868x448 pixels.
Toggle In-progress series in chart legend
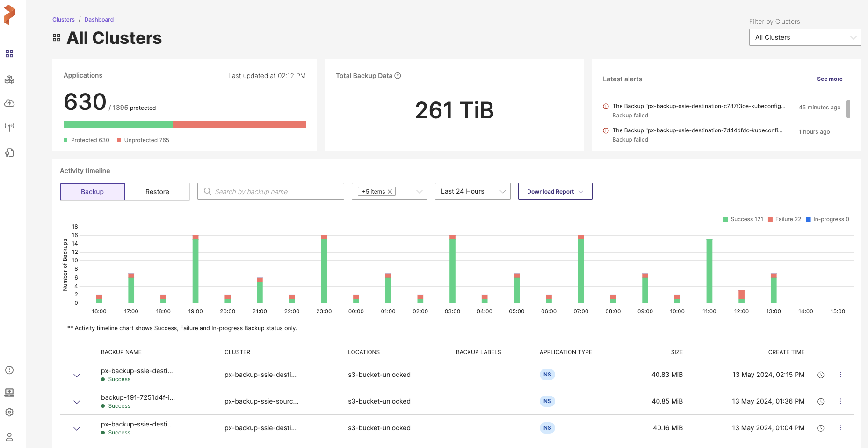[827, 219]
